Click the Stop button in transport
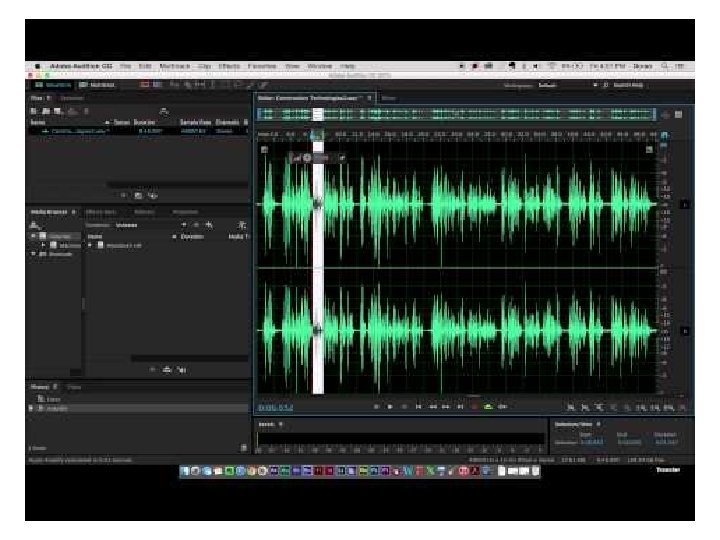The height and width of the screenshot is (540, 720). 376,406
